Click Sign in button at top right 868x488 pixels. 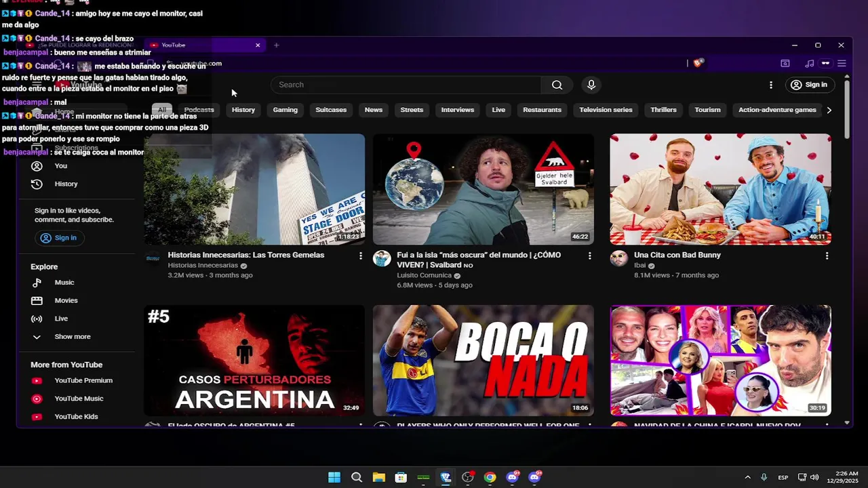click(x=809, y=85)
